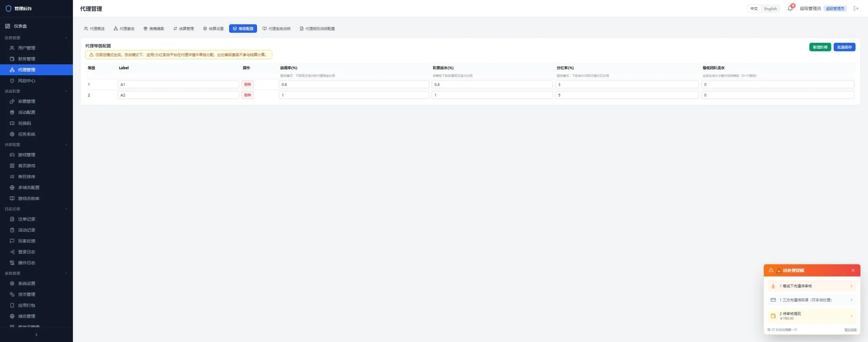The height and width of the screenshot is (342, 868).
Task: Click the 批量保存 button
Action: (844, 47)
